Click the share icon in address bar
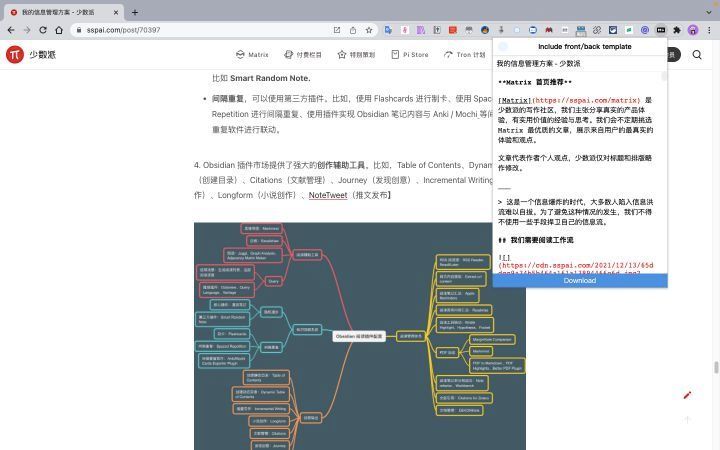 click(x=353, y=30)
